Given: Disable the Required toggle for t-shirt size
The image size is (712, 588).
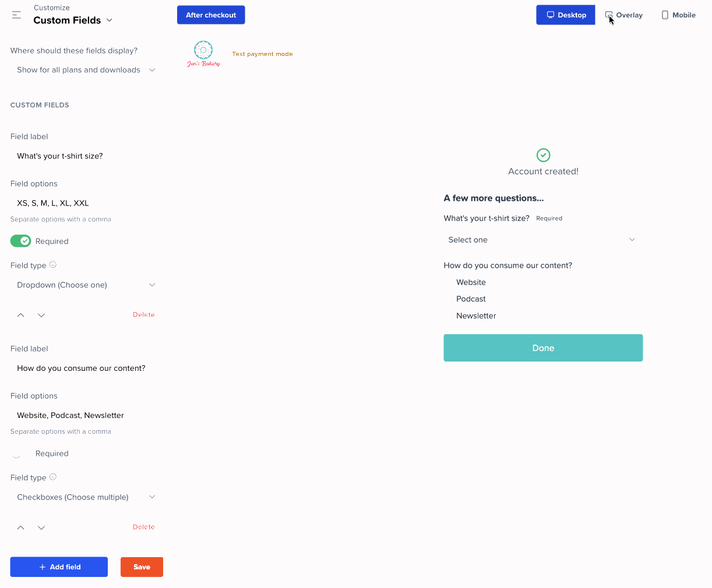Looking at the screenshot, I should tap(21, 241).
